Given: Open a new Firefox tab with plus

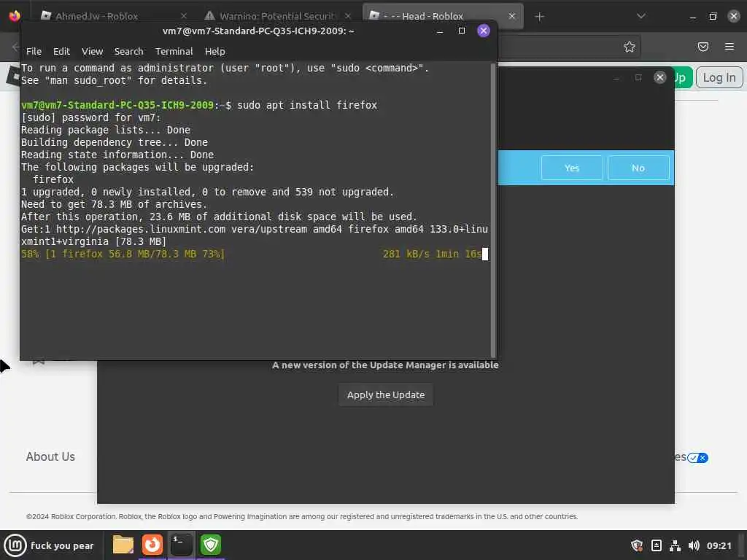Looking at the screenshot, I should [x=539, y=17].
